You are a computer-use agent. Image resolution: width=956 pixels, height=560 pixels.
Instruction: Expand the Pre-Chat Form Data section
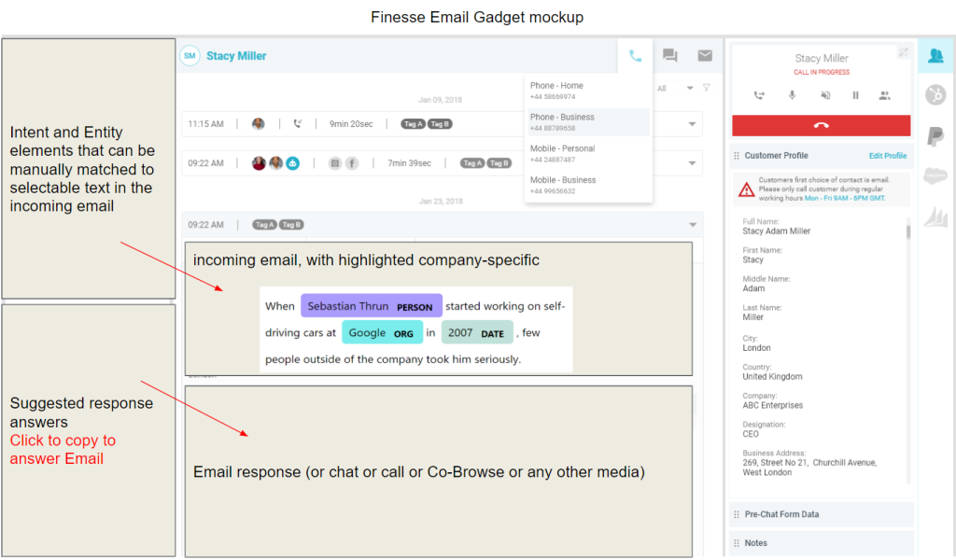[820, 514]
